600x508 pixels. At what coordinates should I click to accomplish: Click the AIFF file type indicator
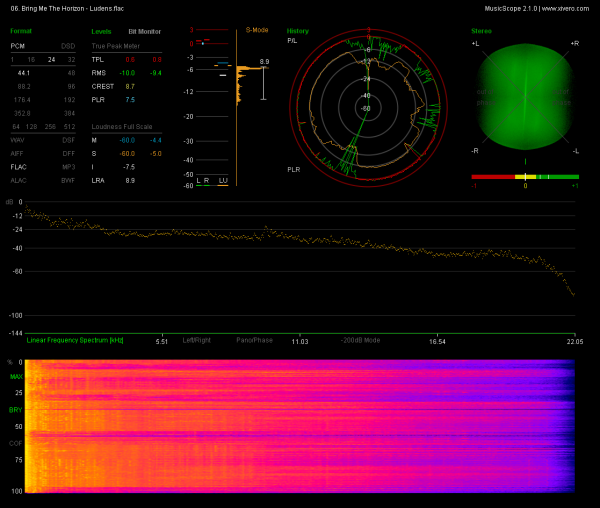pos(17,154)
